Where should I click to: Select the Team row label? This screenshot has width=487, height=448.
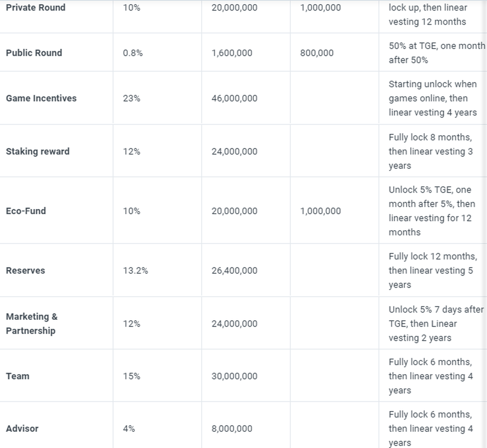(x=17, y=376)
